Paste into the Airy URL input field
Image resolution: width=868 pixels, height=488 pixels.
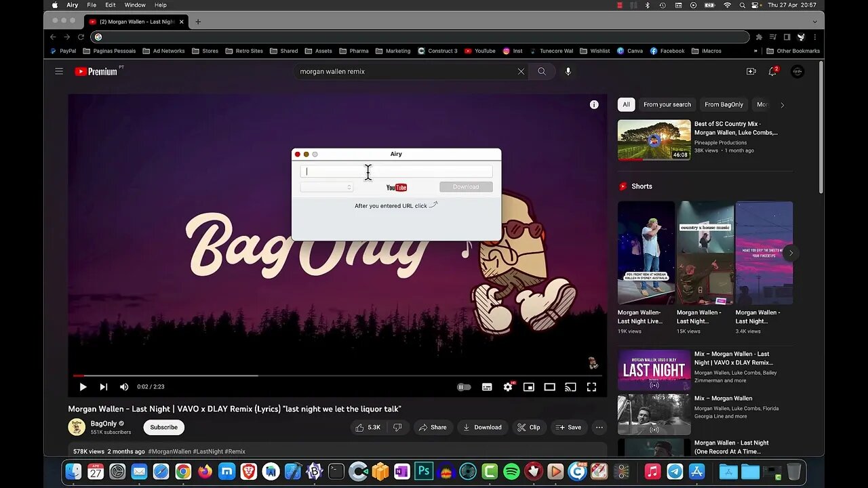(396, 171)
